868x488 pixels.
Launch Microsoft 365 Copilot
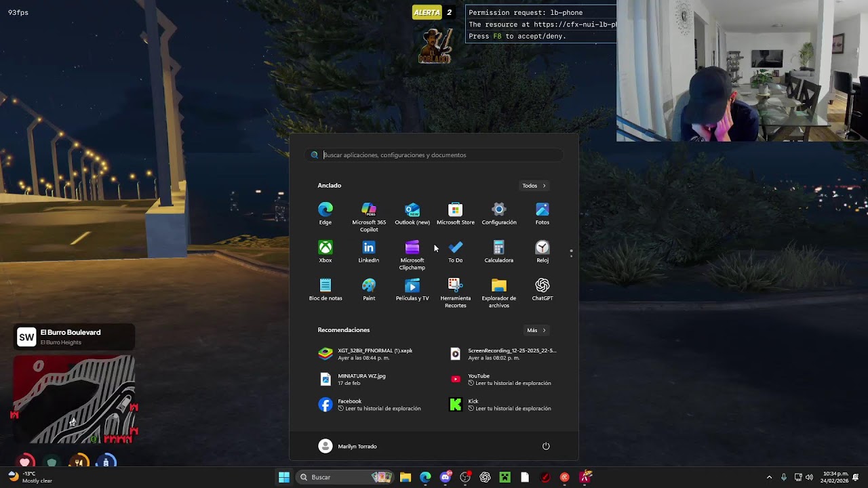[369, 217]
